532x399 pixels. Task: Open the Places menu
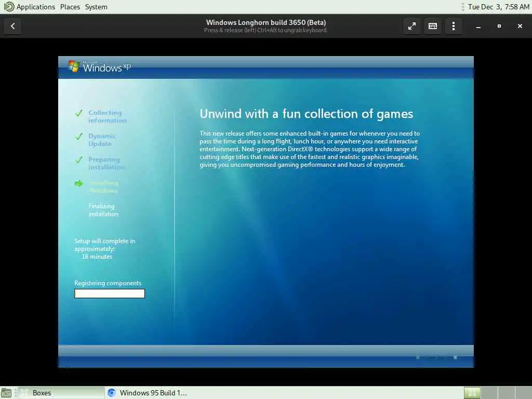(x=70, y=7)
